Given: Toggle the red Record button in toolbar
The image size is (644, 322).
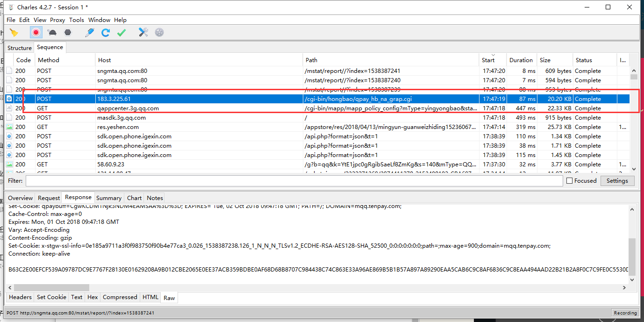Looking at the screenshot, I should 36,32.
